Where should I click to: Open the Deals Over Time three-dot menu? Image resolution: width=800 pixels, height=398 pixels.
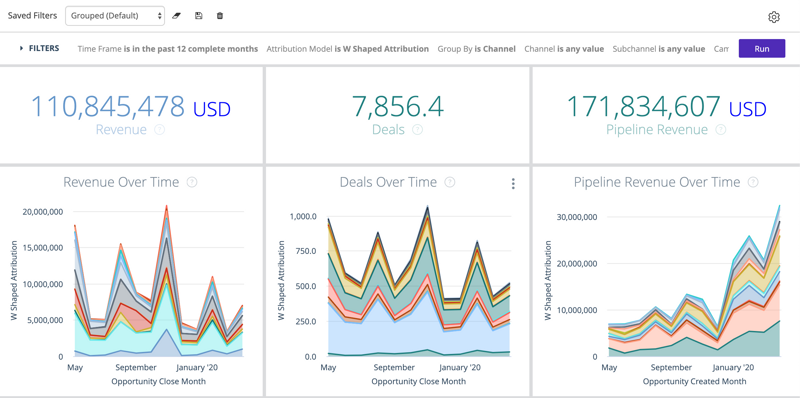(513, 184)
